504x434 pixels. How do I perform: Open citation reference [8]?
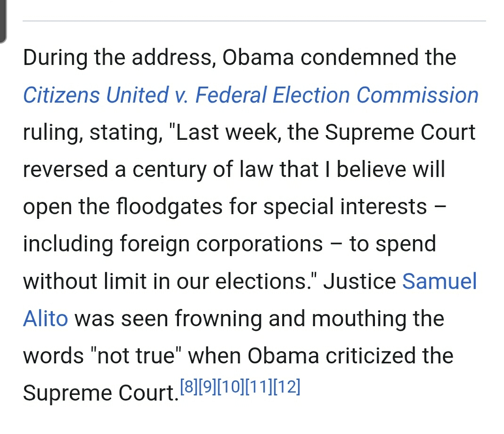coord(188,387)
